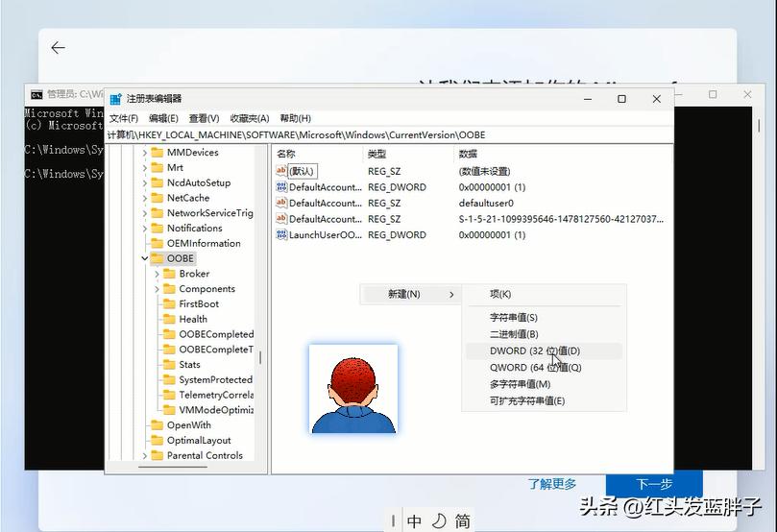Click the open OOBE folder icon

pyautogui.click(x=158, y=258)
